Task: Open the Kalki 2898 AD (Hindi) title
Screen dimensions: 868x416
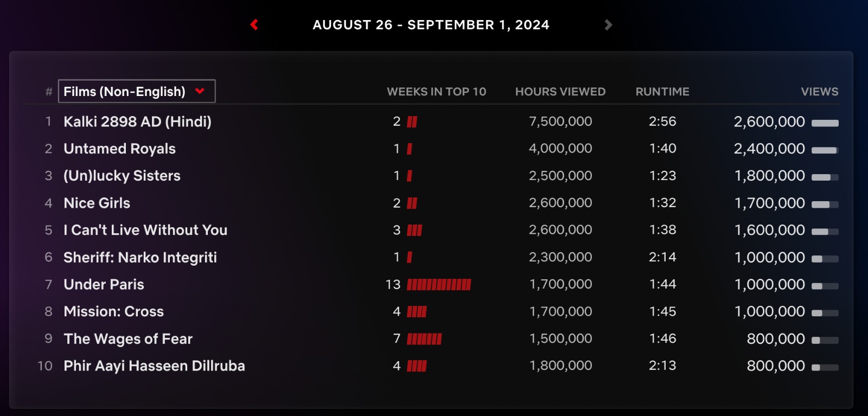Action: point(137,121)
